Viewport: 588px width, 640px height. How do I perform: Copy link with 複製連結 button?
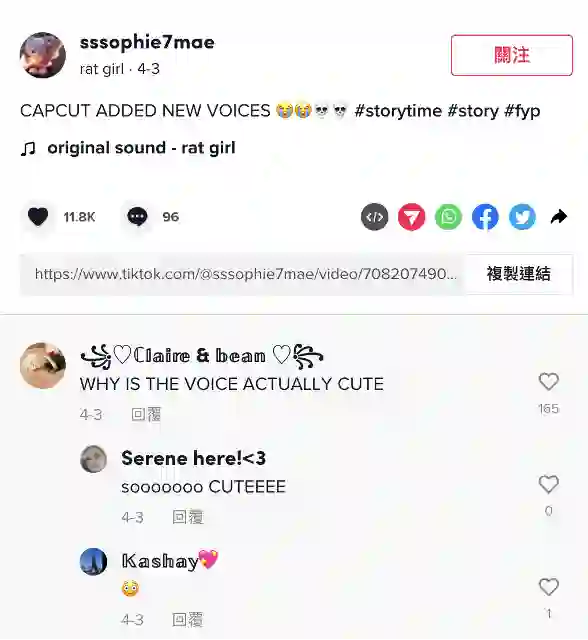[x=518, y=274]
